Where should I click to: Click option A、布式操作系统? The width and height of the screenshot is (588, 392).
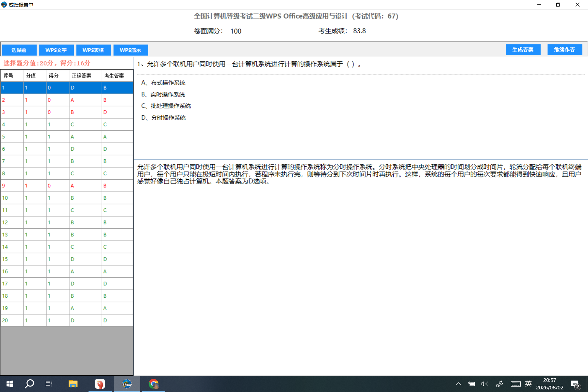click(x=163, y=83)
